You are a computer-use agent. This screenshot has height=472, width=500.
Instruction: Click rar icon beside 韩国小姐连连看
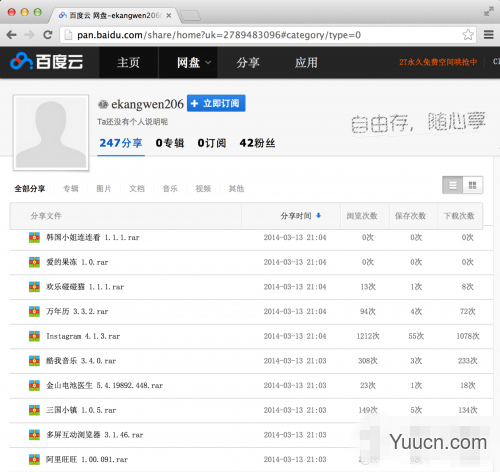pos(34,237)
